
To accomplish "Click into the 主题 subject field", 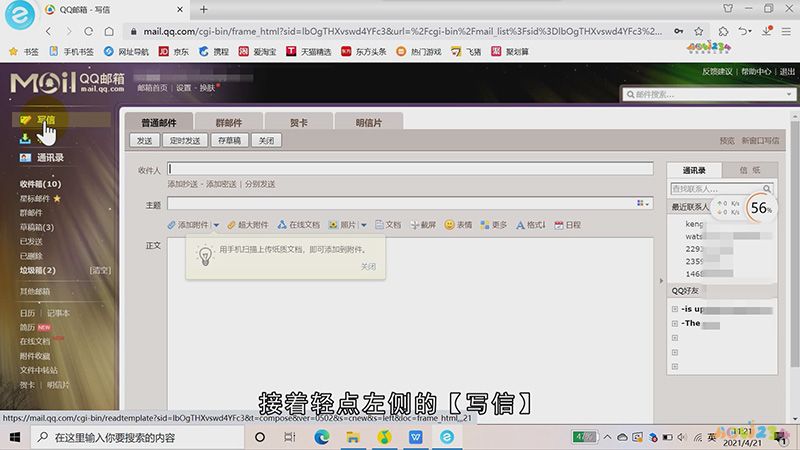I will pyautogui.click(x=410, y=203).
